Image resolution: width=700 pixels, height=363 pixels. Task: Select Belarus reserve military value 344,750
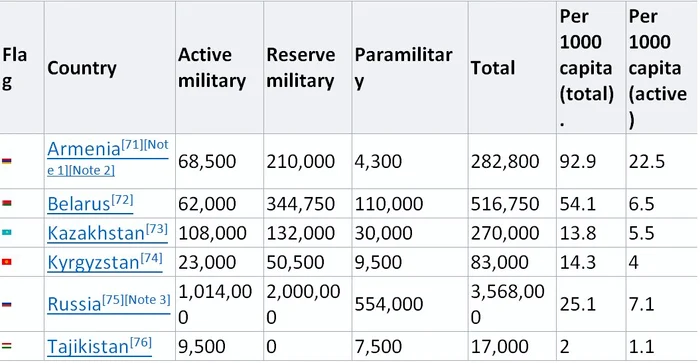click(x=300, y=204)
